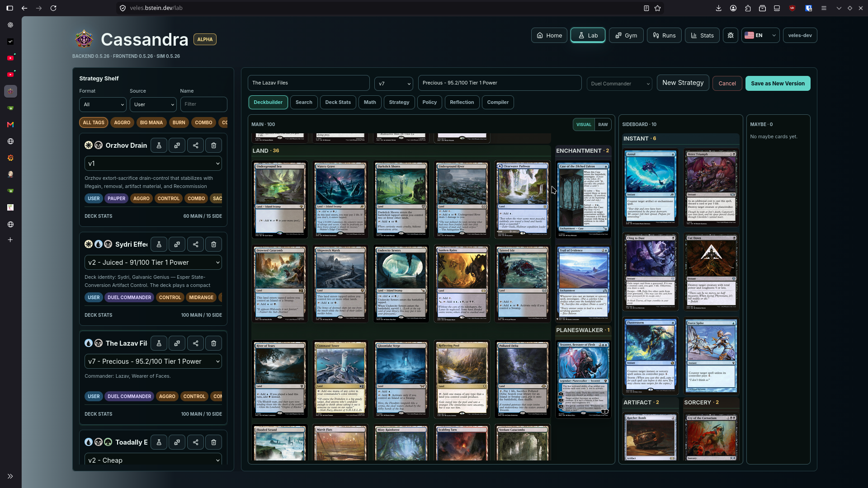This screenshot has height=488, width=868.
Task: Open the Compiler tab
Action: [x=498, y=102]
